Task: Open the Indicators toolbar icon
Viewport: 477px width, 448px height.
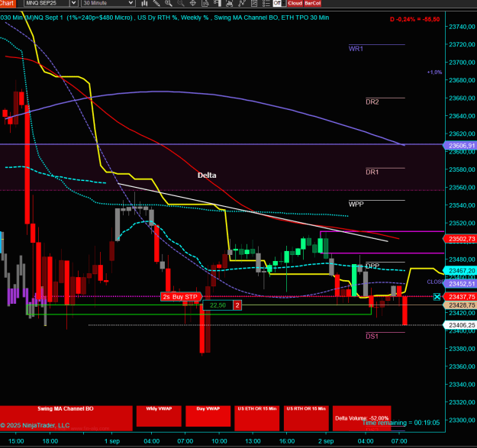Action: pos(230,3)
